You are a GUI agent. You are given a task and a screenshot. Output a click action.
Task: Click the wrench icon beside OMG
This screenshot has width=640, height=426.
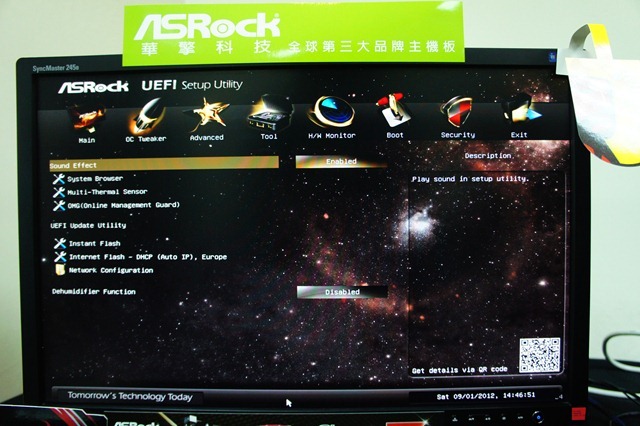click(x=58, y=205)
